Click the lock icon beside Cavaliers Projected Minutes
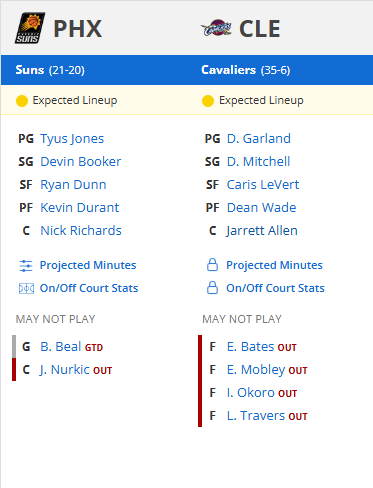The image size is (373, 488). 212,265
